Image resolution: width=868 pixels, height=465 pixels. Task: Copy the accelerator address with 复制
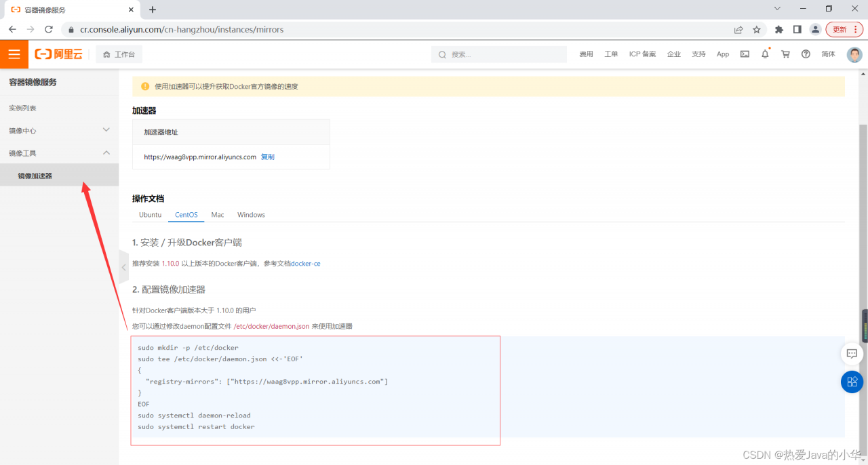(268, 157)
